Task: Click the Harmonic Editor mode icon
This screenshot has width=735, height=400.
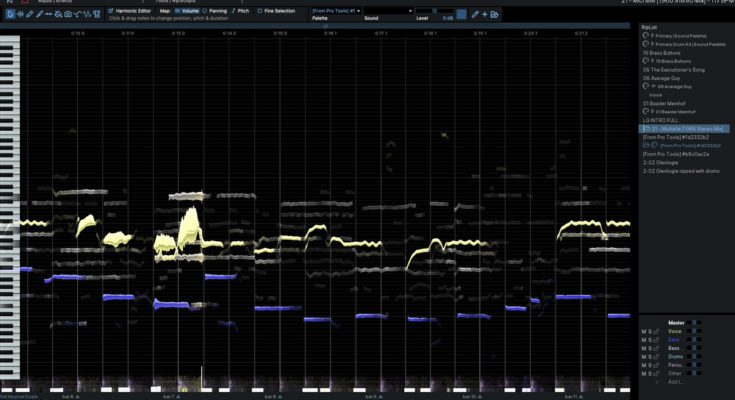Action: point(110,11)
